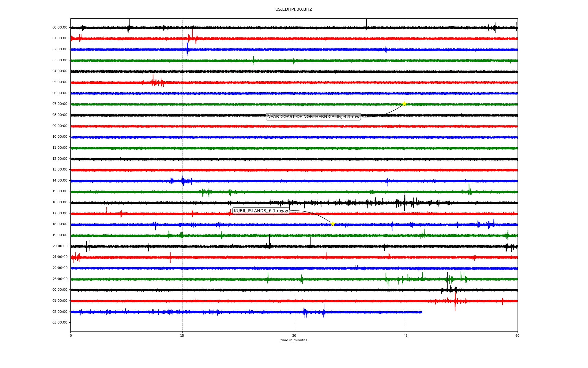This screenshot has height=368, width=588.
Task: Click the 12:00:00 row label
Action: (60, 159)
